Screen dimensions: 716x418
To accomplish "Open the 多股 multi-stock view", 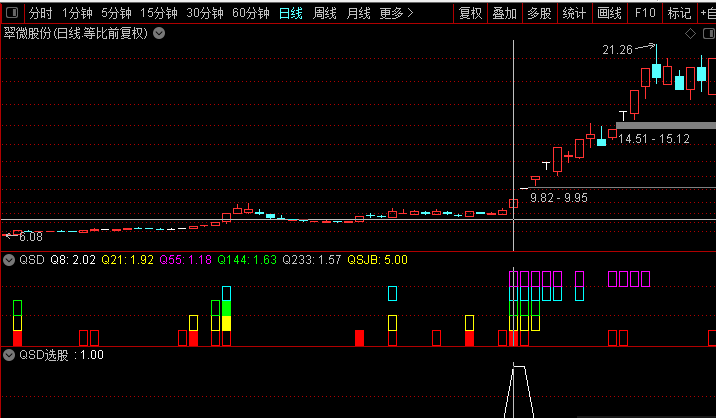I will 539,13.
